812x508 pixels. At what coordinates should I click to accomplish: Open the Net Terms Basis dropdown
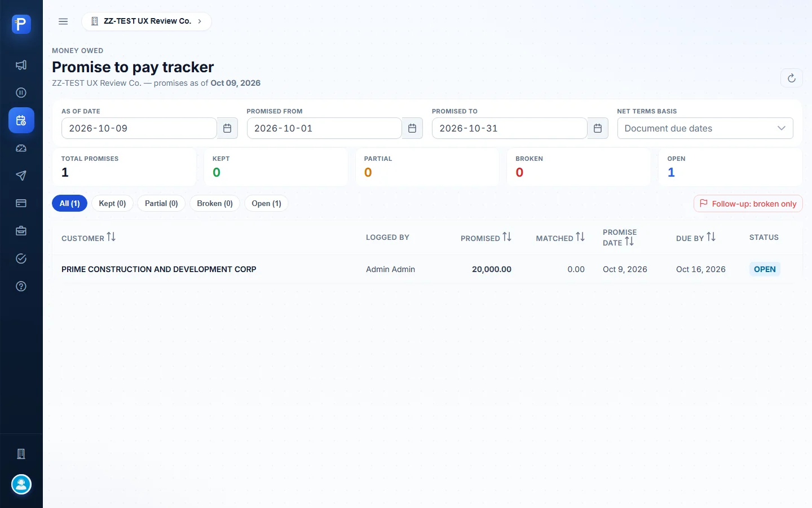(x=705, y=128)
